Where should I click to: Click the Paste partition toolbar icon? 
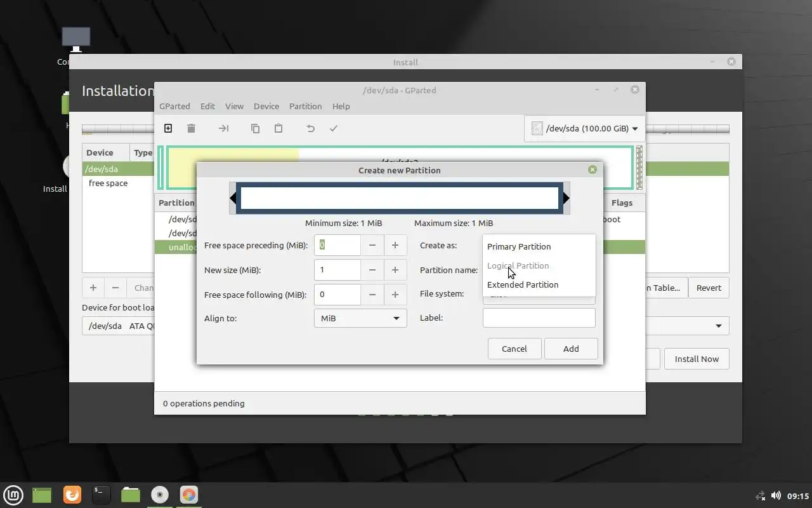click(278, 128)
